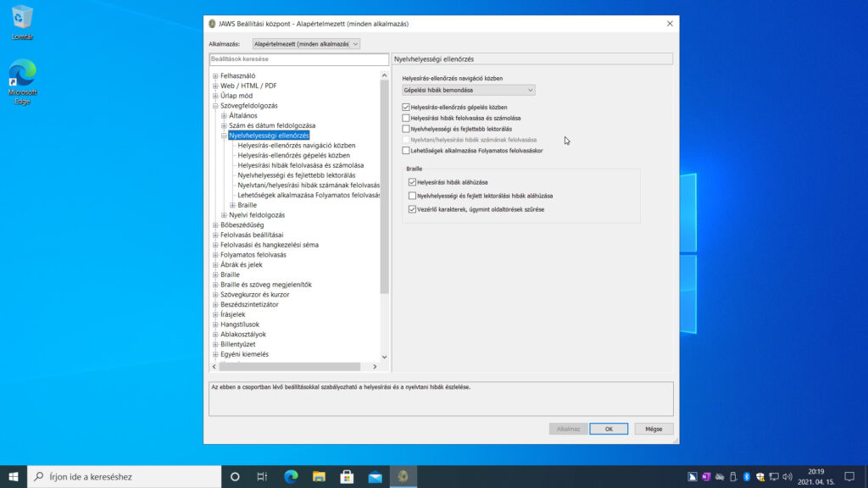Open Cortana circle icon on taskbar
Image resolution: width=868 pixels, height=488 pixels.
coord(235,476)
